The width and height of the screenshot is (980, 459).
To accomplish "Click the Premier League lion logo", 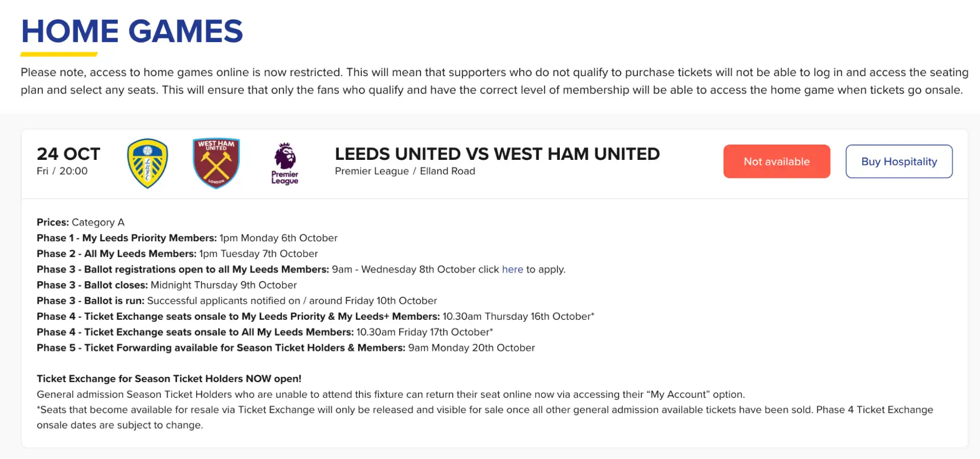I will 285,163.
